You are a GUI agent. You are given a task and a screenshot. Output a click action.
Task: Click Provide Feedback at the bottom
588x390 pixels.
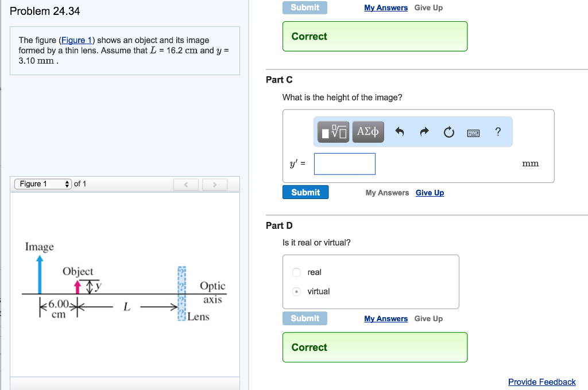click(x=541, y=381)
